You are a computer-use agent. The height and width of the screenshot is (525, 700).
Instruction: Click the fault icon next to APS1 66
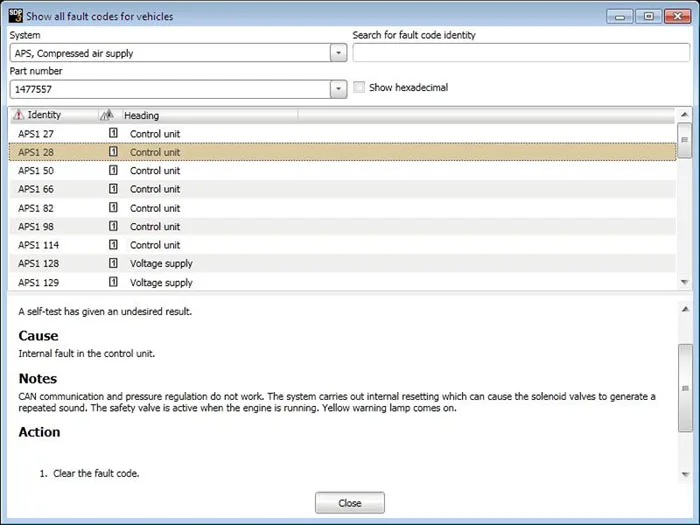click(113, 189)
